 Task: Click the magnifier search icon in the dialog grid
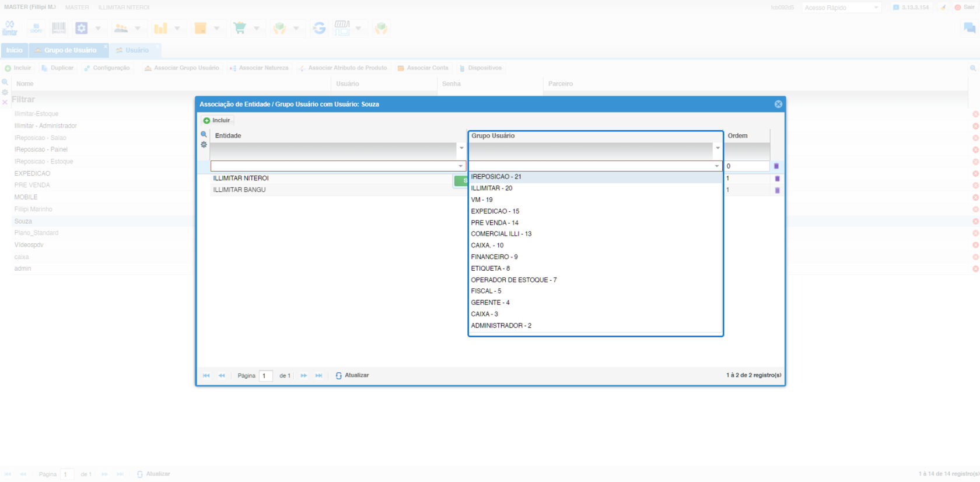click(x=204, y=134)
